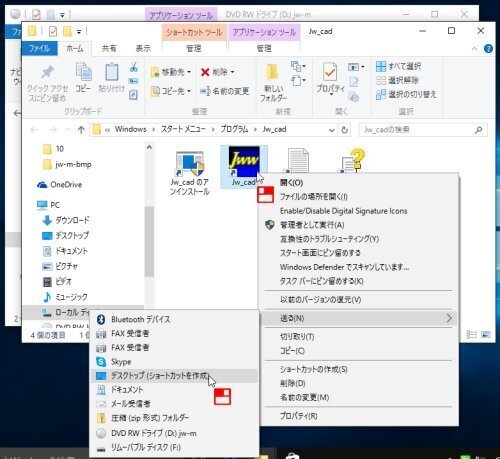Click 開く(O) in context menu
Viewport: 500px width, 459px height.
(359, 183)
